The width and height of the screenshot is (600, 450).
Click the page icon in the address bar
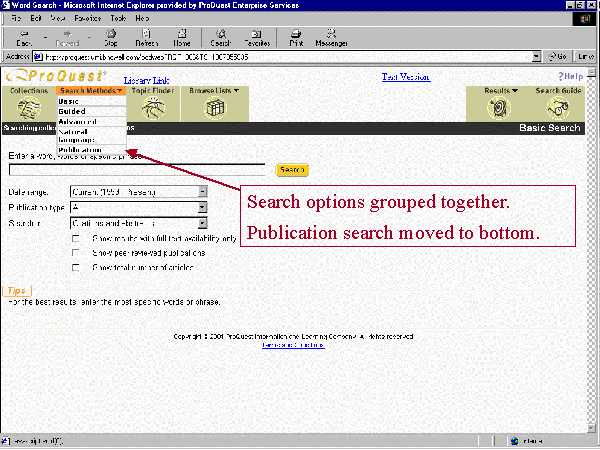tap(38, 57)
